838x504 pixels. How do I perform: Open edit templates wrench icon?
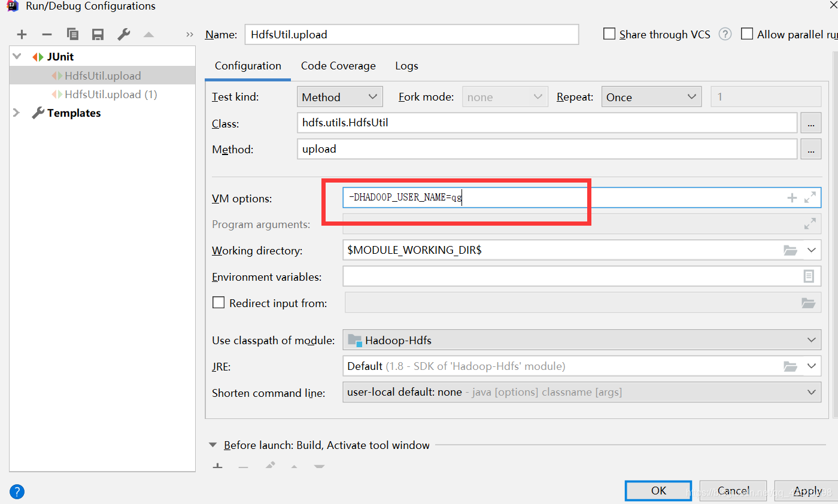coord(123,35)
